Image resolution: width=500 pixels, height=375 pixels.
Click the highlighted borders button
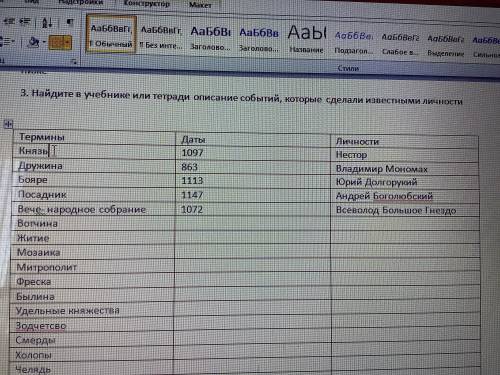pos(60,43)
